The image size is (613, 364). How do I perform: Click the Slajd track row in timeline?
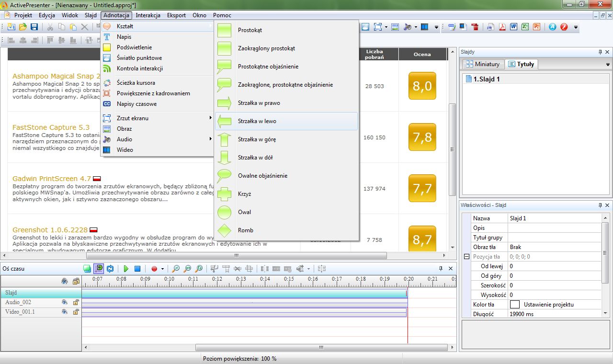tap(41, 293)
